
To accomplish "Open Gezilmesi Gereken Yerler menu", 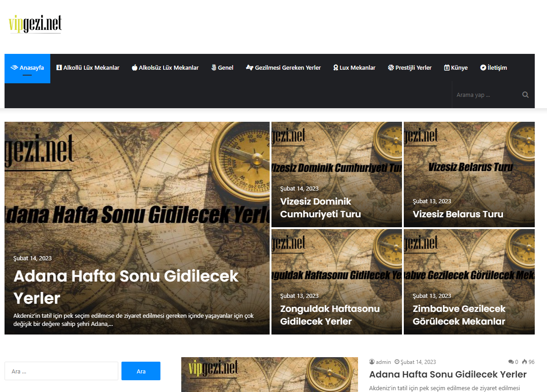I will pyautogui.click(x=283, y=68).
